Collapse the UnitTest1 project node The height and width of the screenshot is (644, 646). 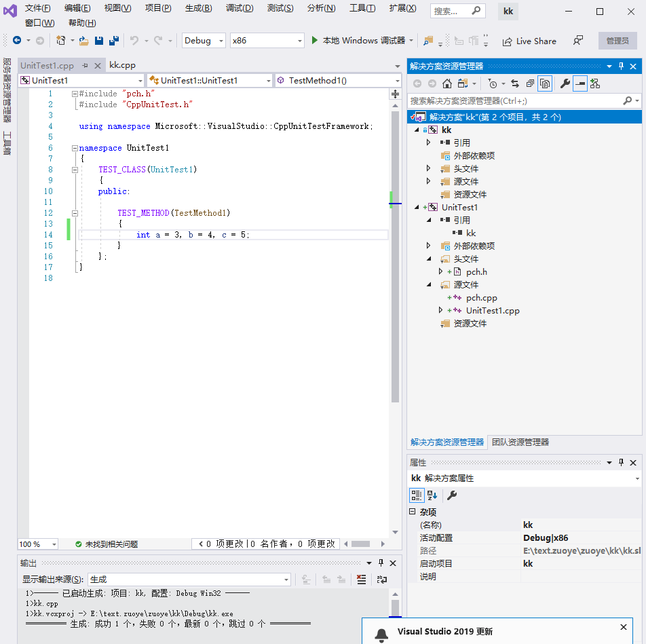[x=417, y=208]
